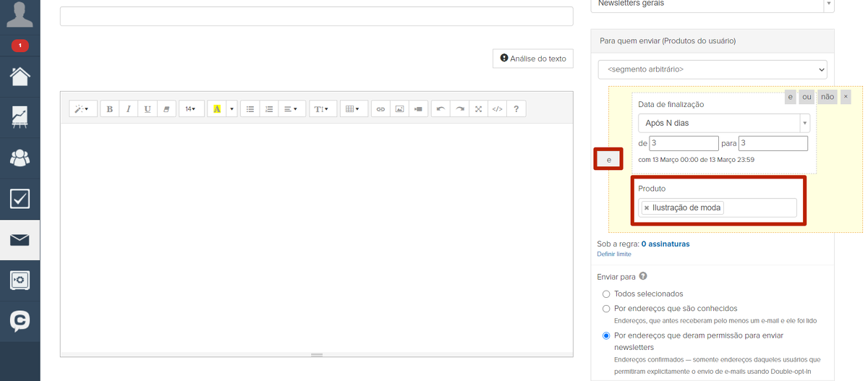
Task: Open the font size 14 dropdown
Action: [191, 109]
